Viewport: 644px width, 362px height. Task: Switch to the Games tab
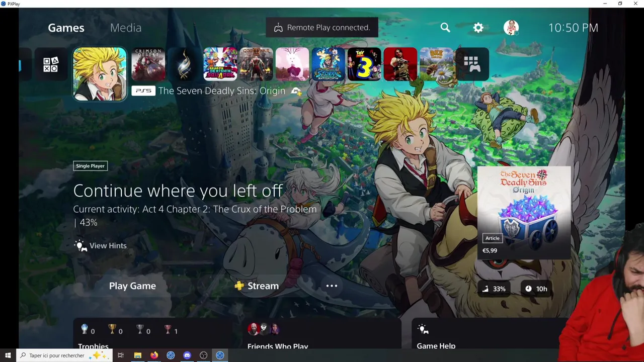[x=66, y=28]
